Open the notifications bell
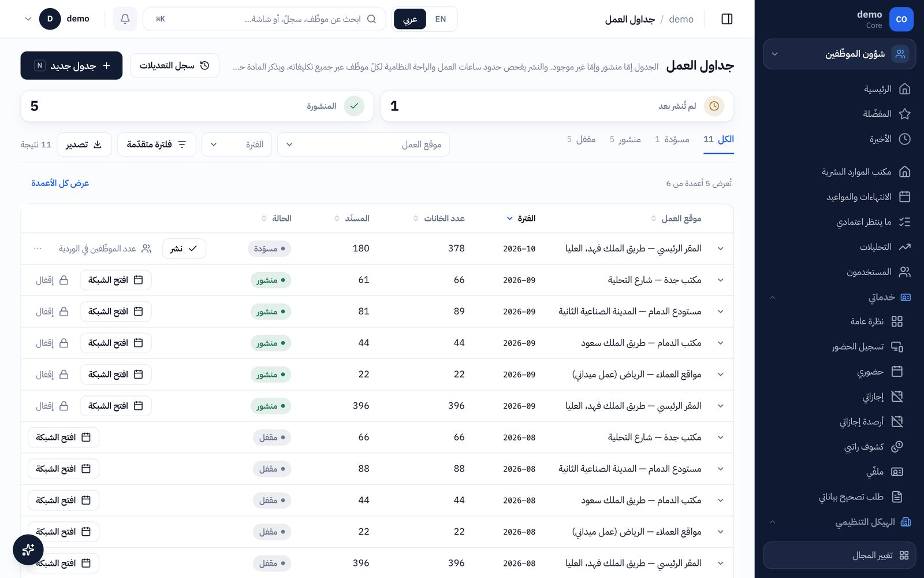The height and width of the screenshot is (578, 924). (125, 19)
